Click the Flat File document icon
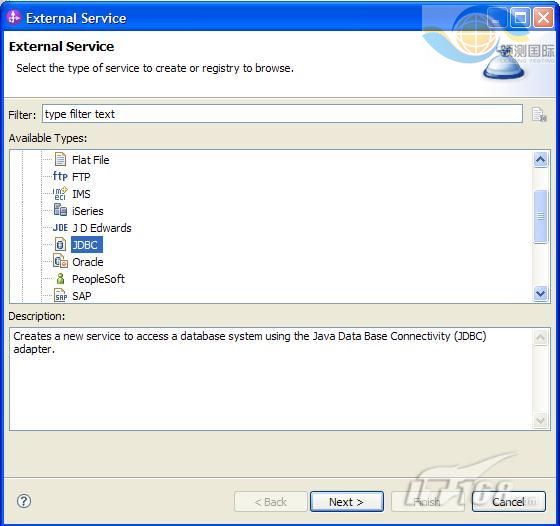The image size is (560, 526). (x=60, y=159)
